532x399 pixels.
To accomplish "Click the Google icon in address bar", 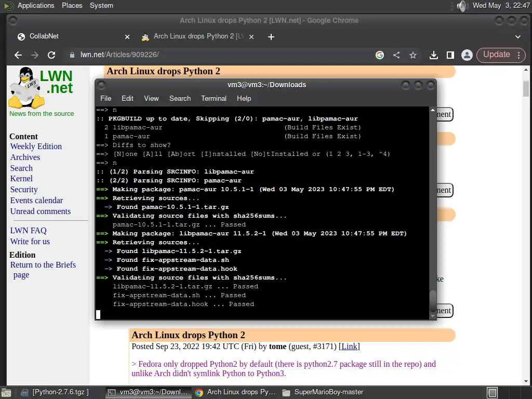I will coord(380,55).
